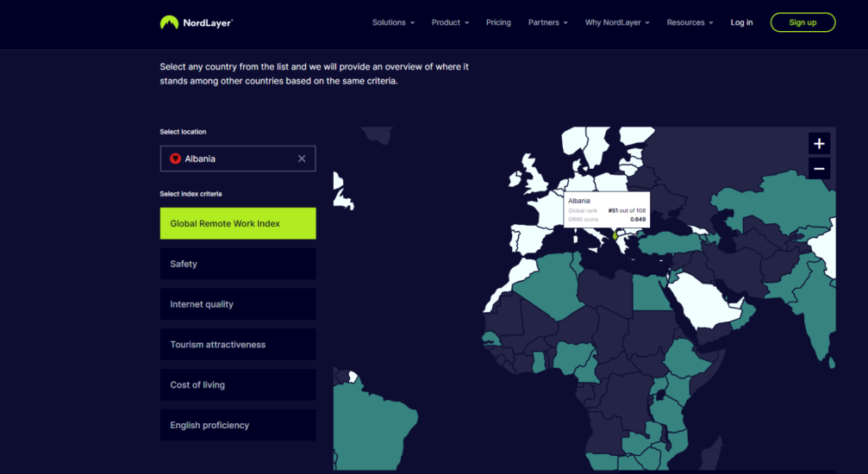
Task: Go to the Pricing page
Action: (498, 22)
